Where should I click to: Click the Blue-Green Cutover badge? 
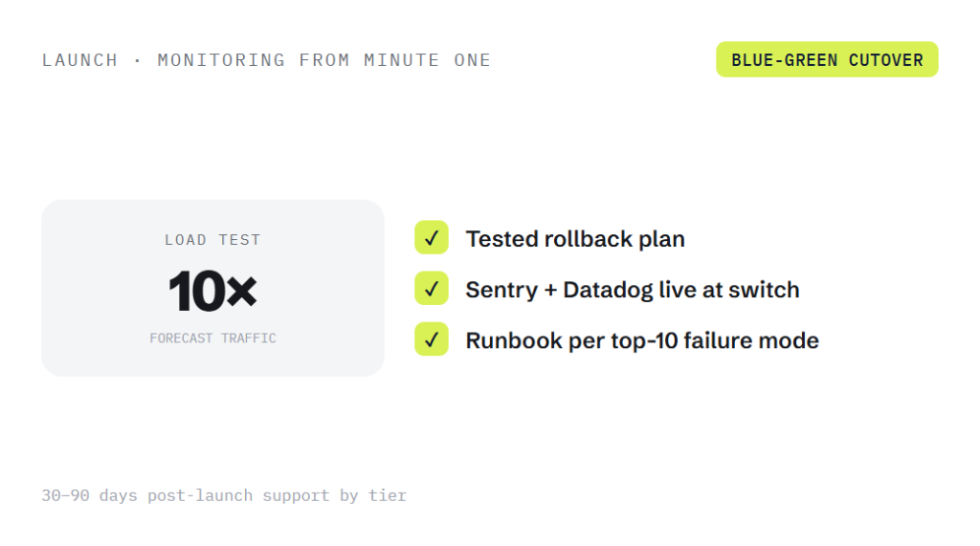pos(826,59)
